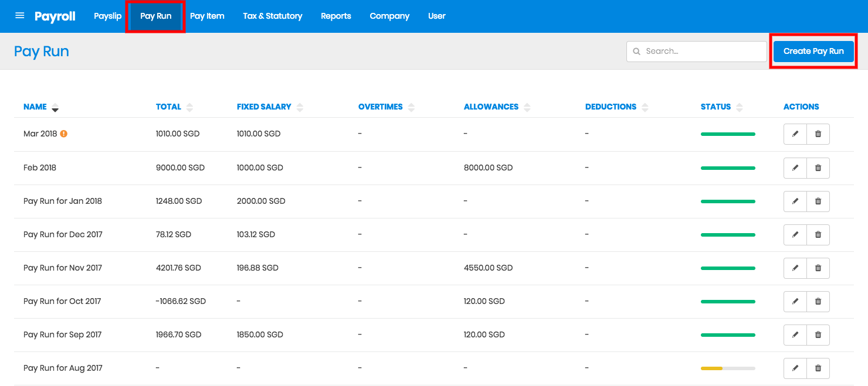Click the 4201.76 SGD total value
Image resolution: width=868 pixels, height=386 pixels.
pos(178,268)
